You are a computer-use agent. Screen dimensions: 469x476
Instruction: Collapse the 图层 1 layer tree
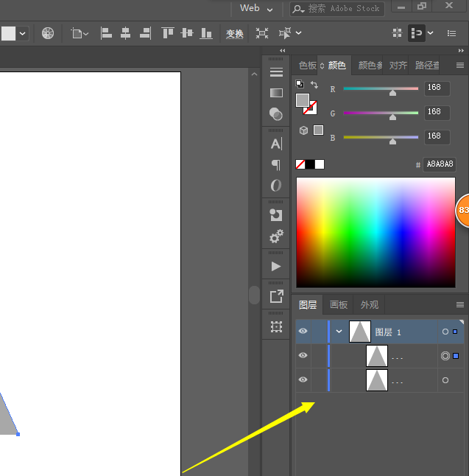(339, 332)
